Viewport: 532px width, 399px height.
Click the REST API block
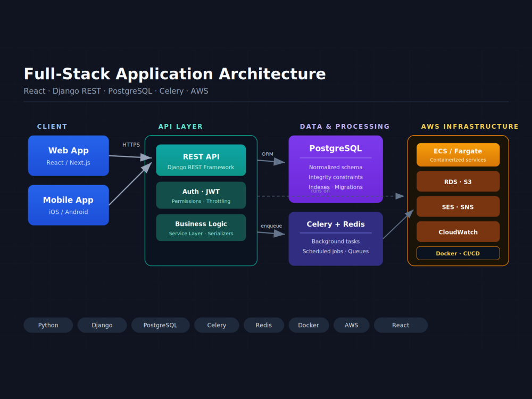[x=201, y=160]
